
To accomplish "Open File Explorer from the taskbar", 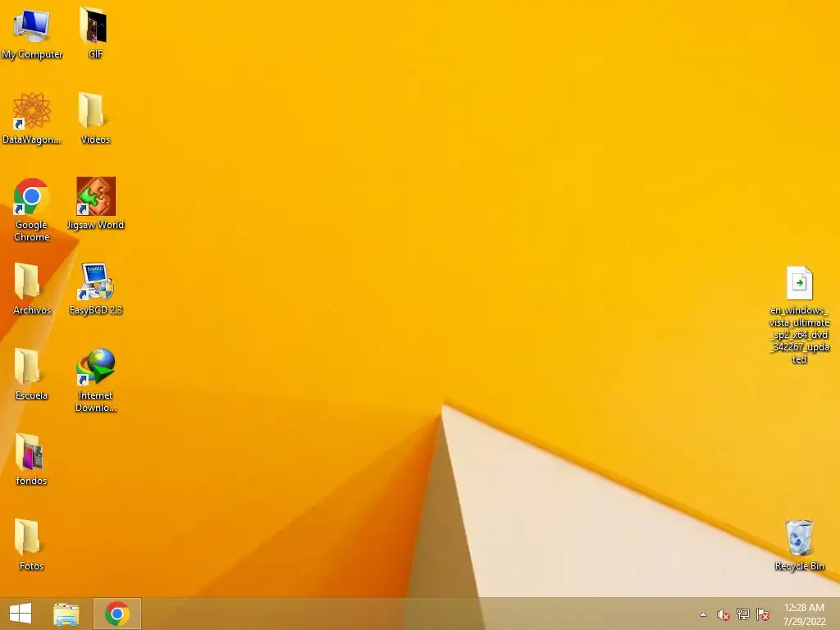I will [x=66, y=614].
